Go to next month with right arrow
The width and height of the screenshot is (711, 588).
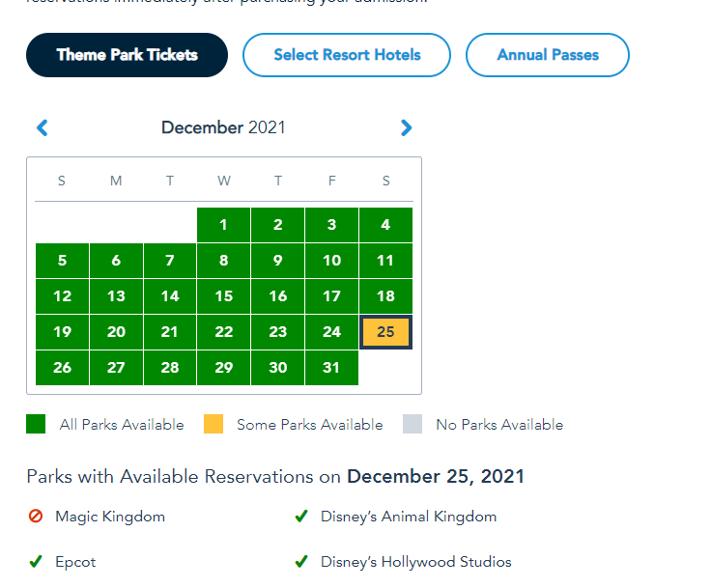[x=406, y=127]
